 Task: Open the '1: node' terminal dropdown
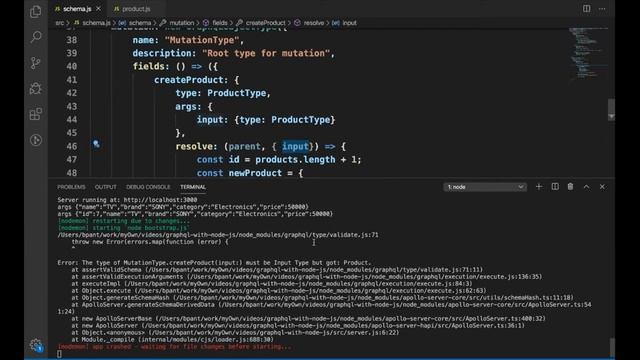(x=485, y=187)
